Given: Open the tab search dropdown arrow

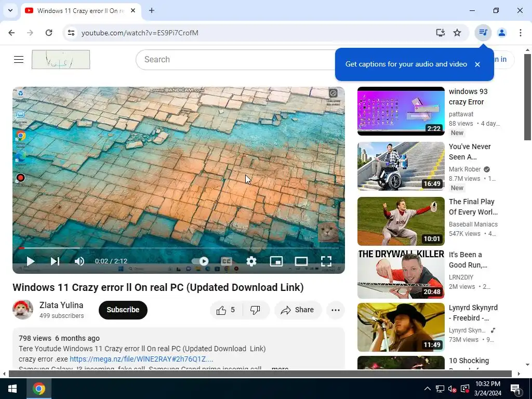Looking at the screenshot, I should click(10, 10).
